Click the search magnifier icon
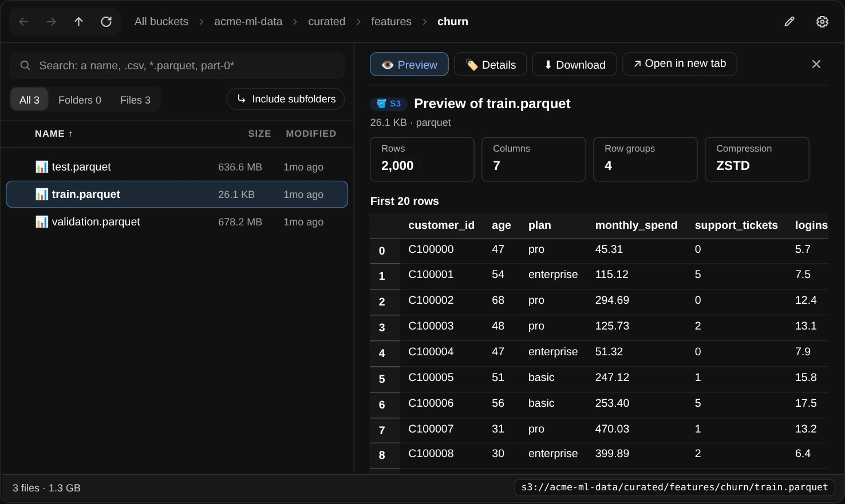Viewport: 845px width, 504px height. point(25,66)
